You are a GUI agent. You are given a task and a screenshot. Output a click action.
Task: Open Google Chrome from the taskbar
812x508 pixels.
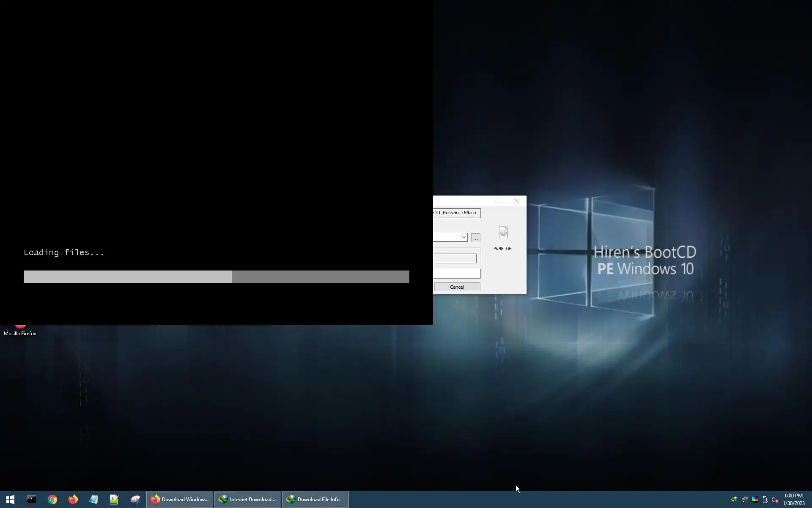(52, 500)
